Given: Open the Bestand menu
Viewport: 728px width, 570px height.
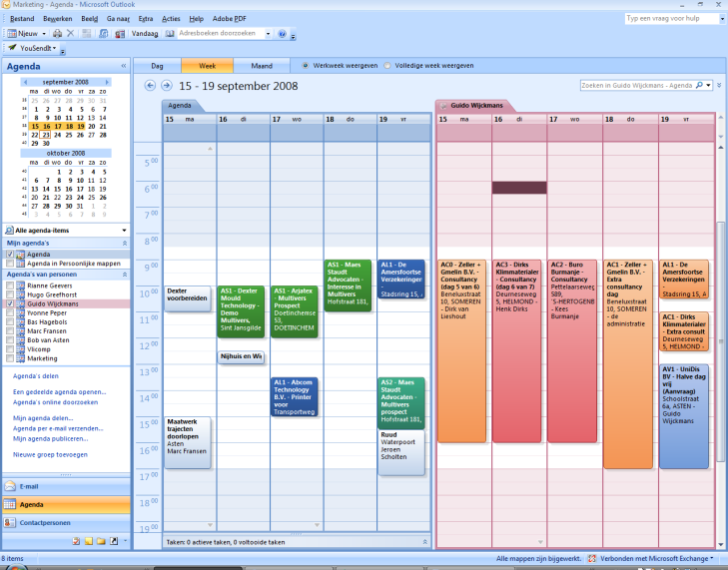Looking at the screenshot, I should pyautogui.click(x=22, y=19).
